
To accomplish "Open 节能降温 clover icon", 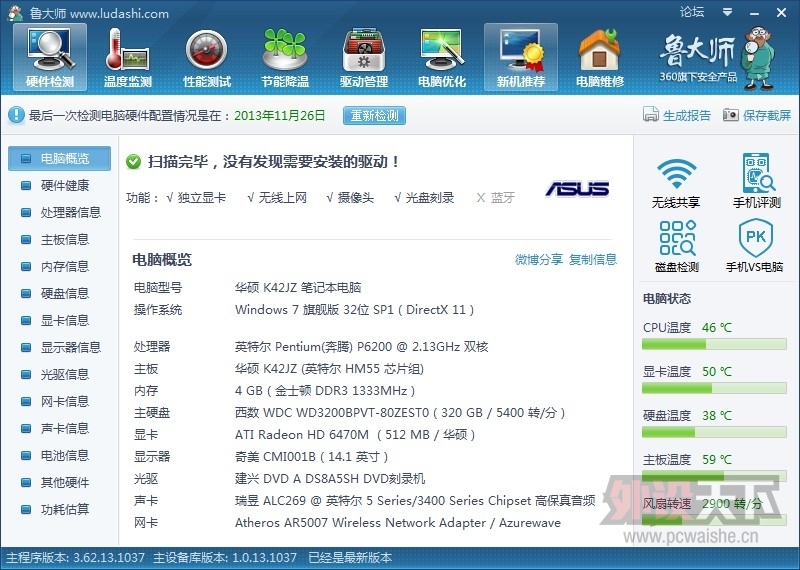I will point(285,57).
